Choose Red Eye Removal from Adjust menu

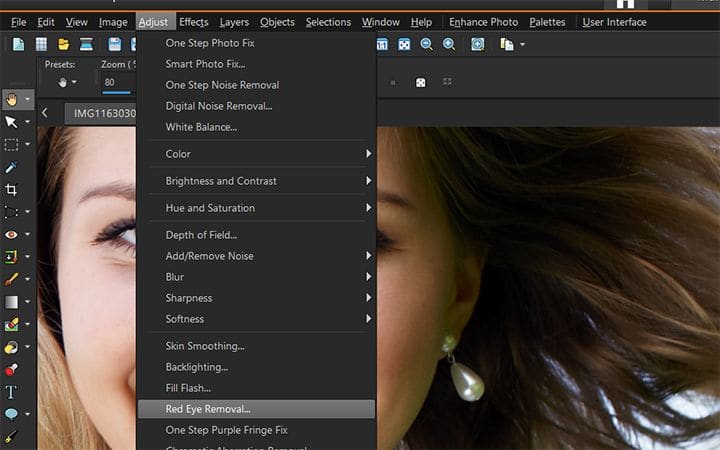(x=256, y=409)
